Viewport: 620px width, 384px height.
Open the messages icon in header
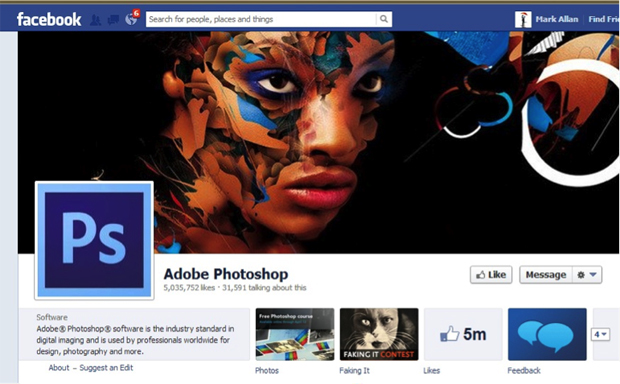(113, 19)
